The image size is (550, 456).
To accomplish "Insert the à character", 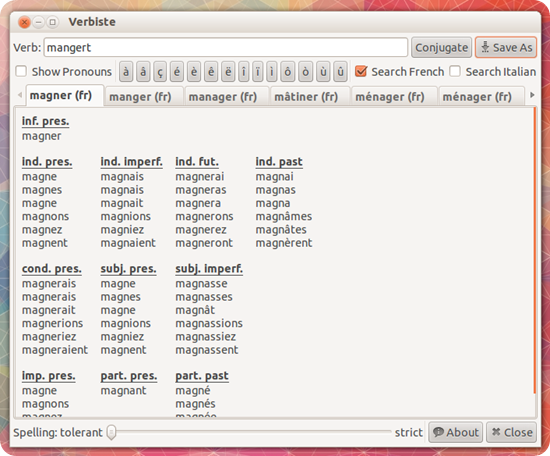I will pyautogui.click(x=126, y=72).
